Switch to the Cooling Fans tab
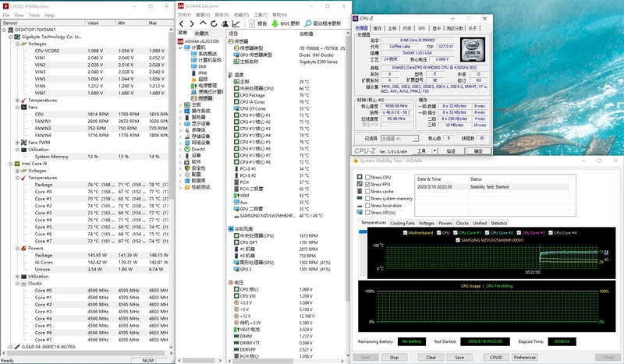This screenshot has height=364, width=624. coord(402,223)
